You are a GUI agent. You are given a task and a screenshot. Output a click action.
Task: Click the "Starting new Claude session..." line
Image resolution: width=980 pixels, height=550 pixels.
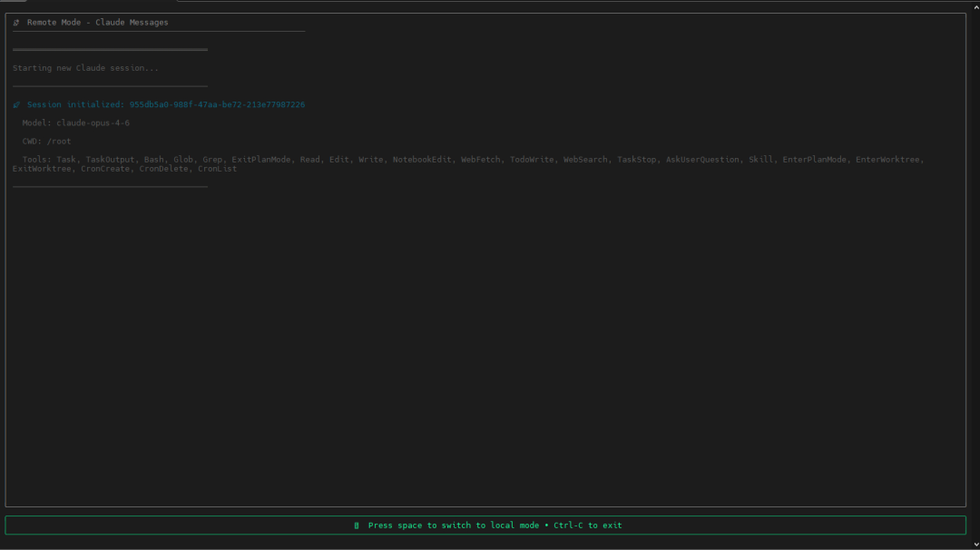[x=85, y=68]
